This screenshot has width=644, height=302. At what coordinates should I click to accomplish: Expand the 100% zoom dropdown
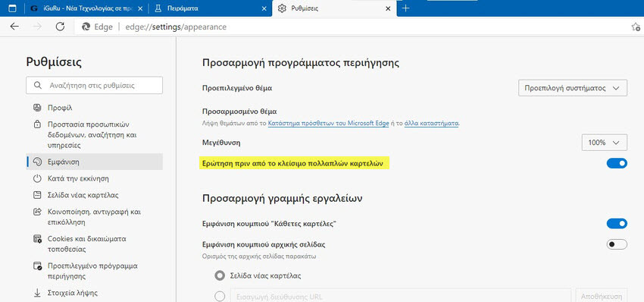(x=604, y=143)
